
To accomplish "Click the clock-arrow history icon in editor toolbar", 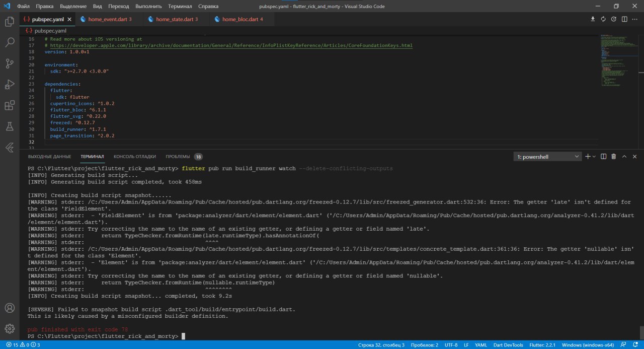I will [x=614, y=19].
